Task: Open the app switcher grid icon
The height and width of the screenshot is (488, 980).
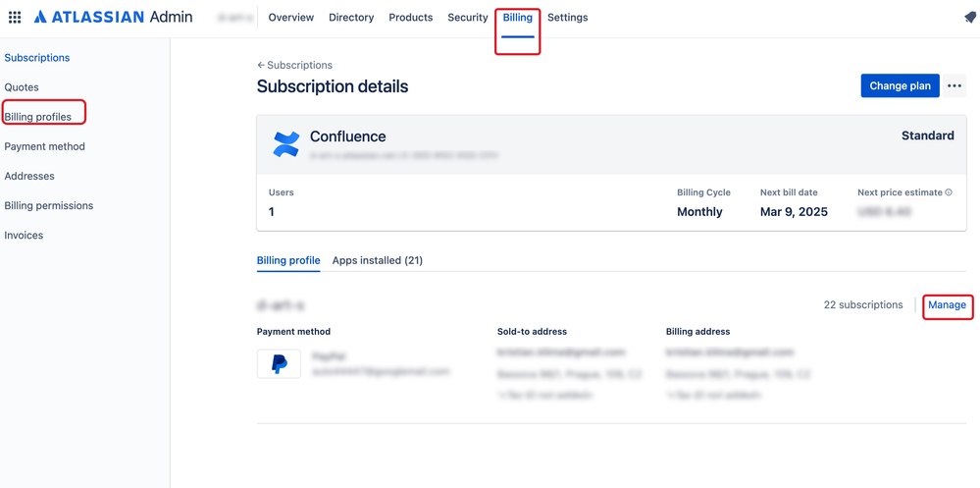Action: click(x=15, y=18)
